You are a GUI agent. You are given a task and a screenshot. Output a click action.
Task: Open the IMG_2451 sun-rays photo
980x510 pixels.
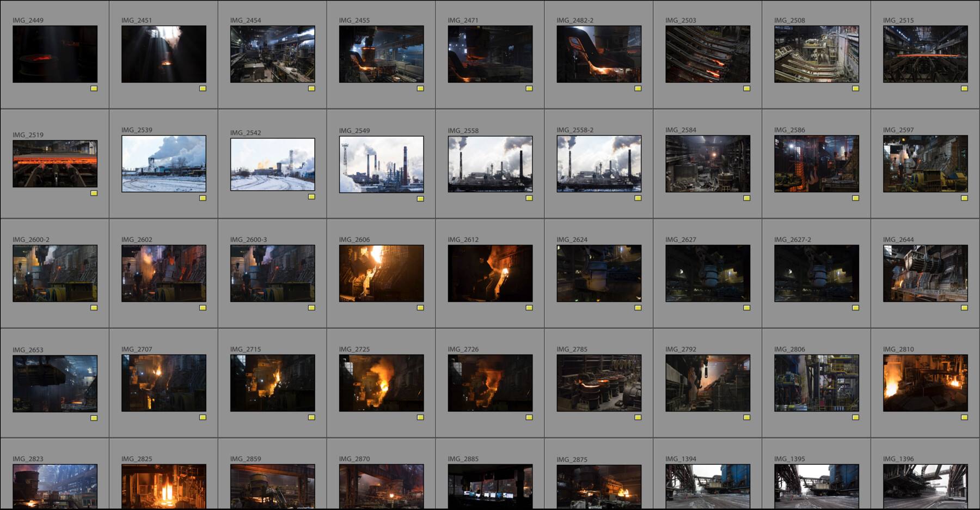click(163, 53)
